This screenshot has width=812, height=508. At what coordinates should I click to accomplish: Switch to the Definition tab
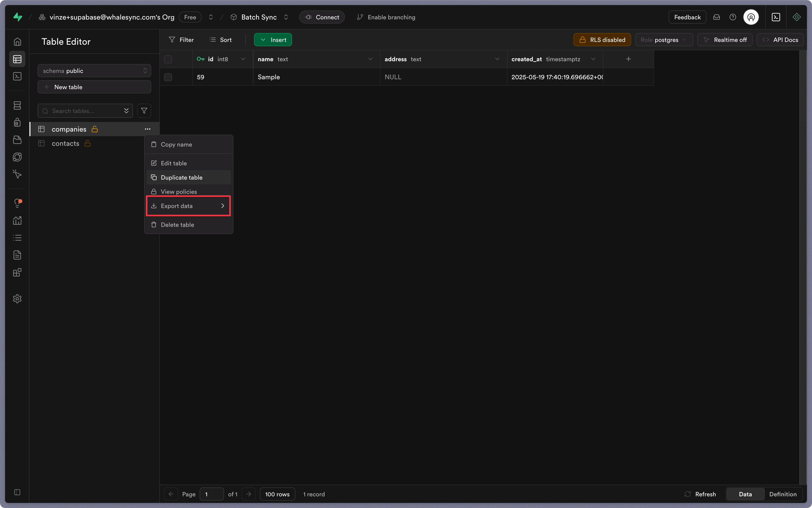(783, 494)
